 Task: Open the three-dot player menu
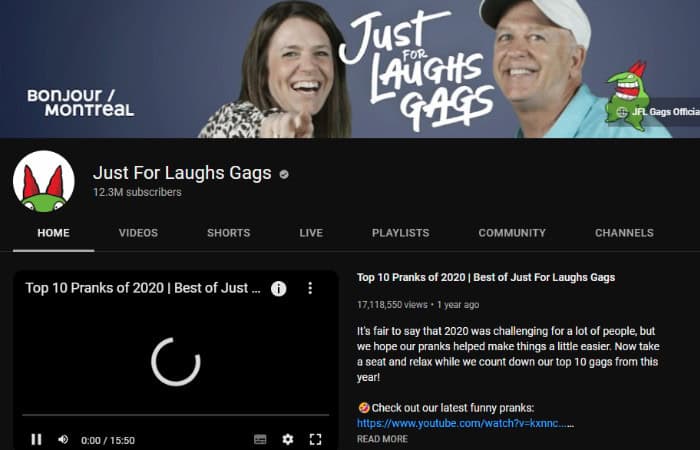point(310,288)
